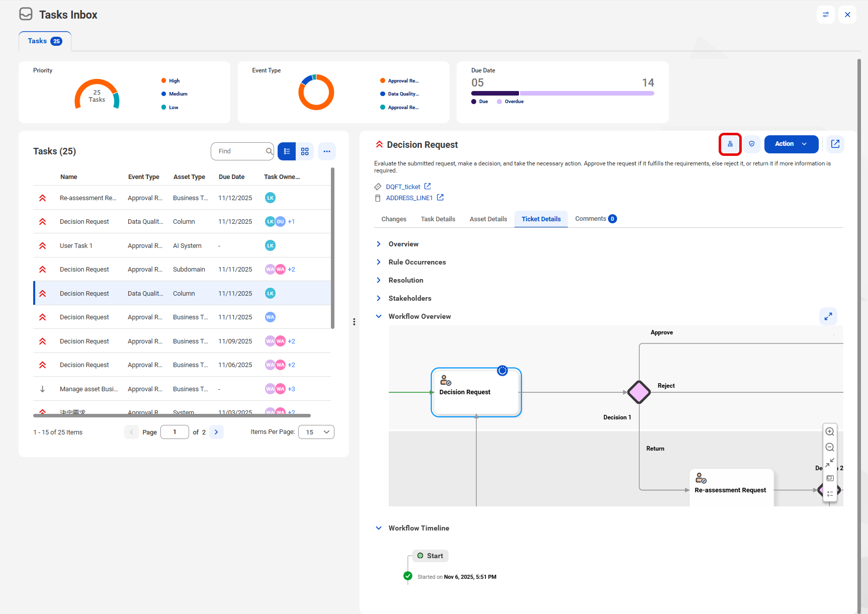The width and height of the screenshot is (868, 614).
Task: Open the DQFT_ticket link
Action: pos(403,187)
